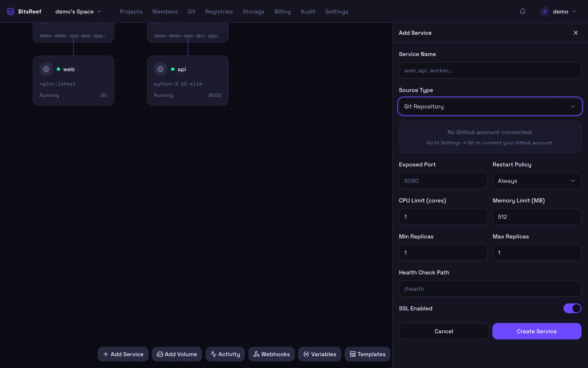
Task: Open the Activity panel
Action: click(225, 354)
